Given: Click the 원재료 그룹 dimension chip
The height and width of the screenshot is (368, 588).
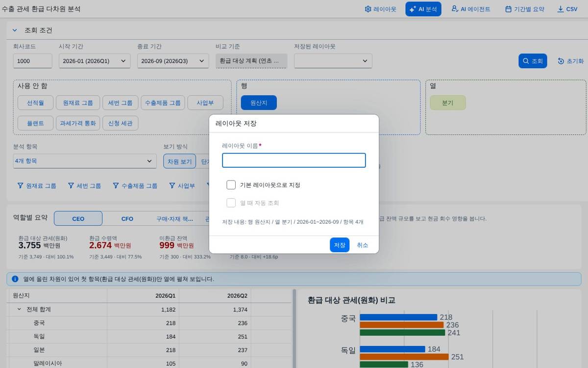Looking at the screenshot, I should 78,103.
